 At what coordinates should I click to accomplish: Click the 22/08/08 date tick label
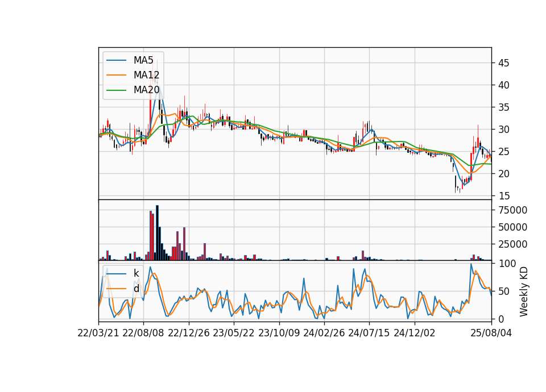pos(143,333)
